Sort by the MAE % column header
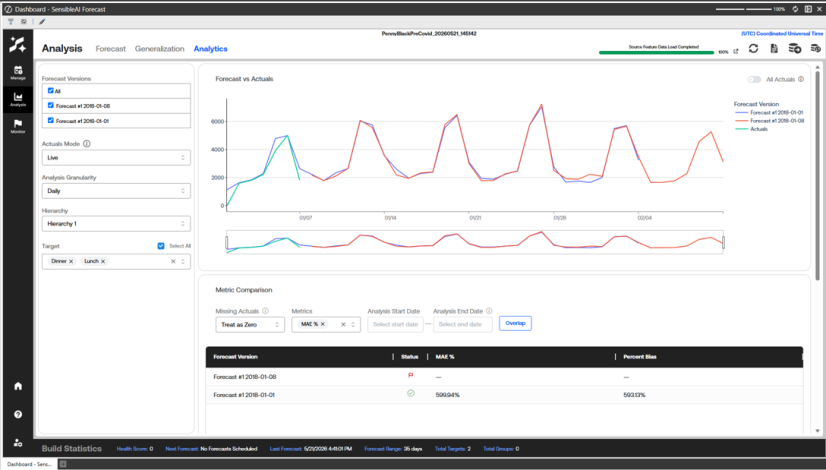Screen dimensions: 826x470 coord(445,357)
